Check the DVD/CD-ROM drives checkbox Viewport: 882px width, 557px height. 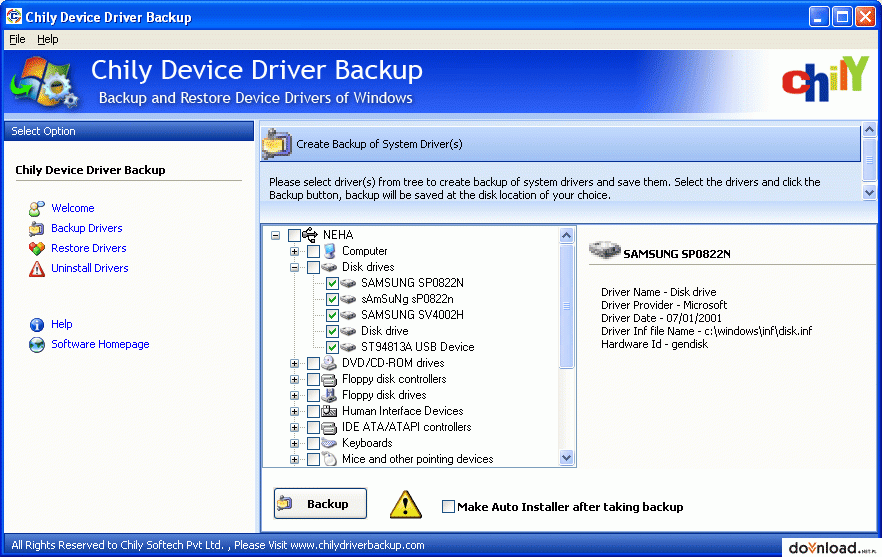pyautogui.click(x=313, y=363)
